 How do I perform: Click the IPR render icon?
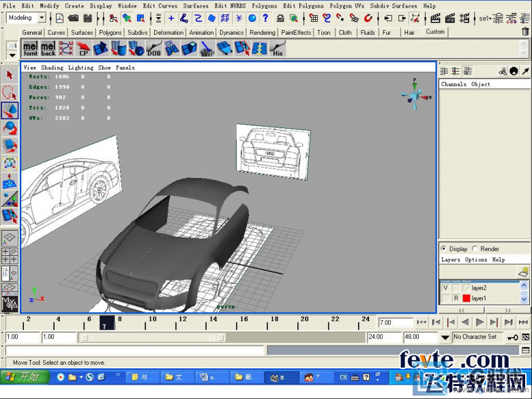(450, 18)
